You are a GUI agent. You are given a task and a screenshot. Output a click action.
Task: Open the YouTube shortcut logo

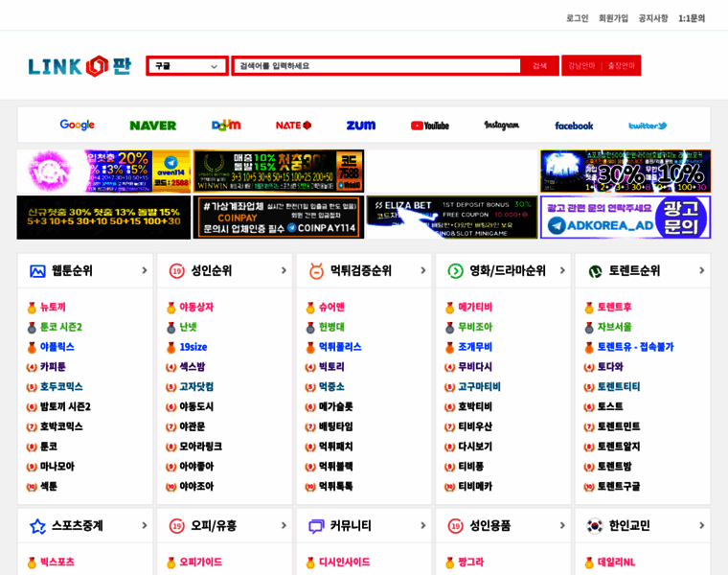click(x=429, y=126)
